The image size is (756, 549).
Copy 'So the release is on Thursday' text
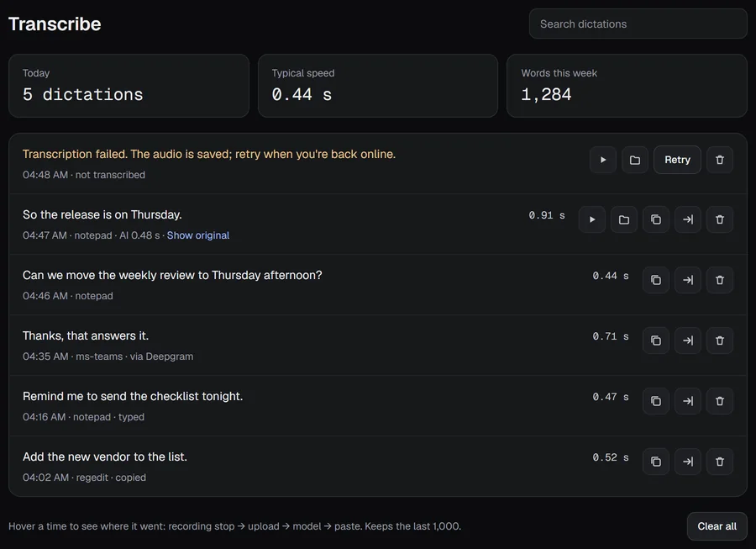(x=656, y=219)
